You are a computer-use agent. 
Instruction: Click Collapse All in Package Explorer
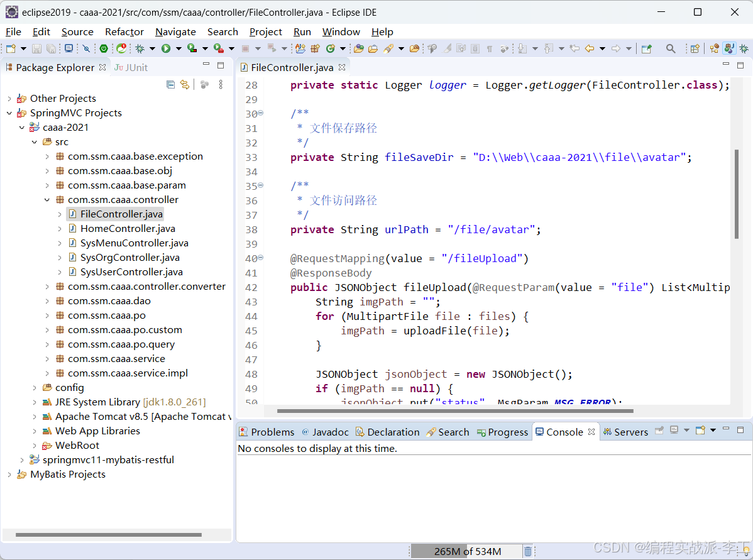coord(170,84)
